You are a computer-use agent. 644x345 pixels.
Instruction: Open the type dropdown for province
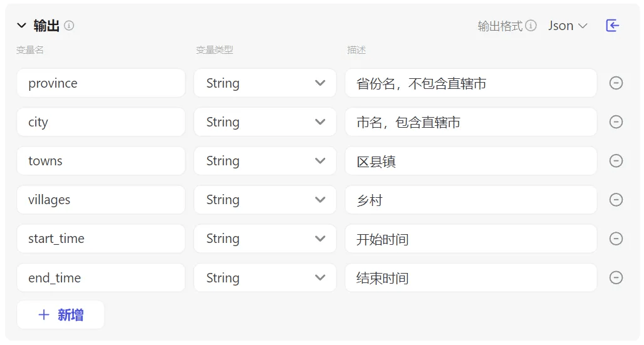point(265,83)
